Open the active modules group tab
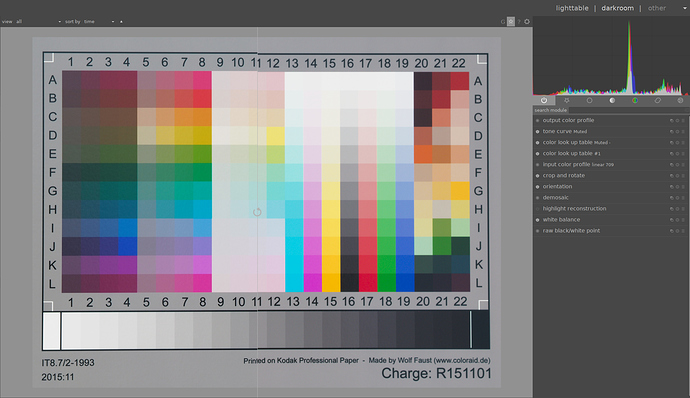Image resolution: width=690 pixels, height=398 pixels. pos(544,100)
